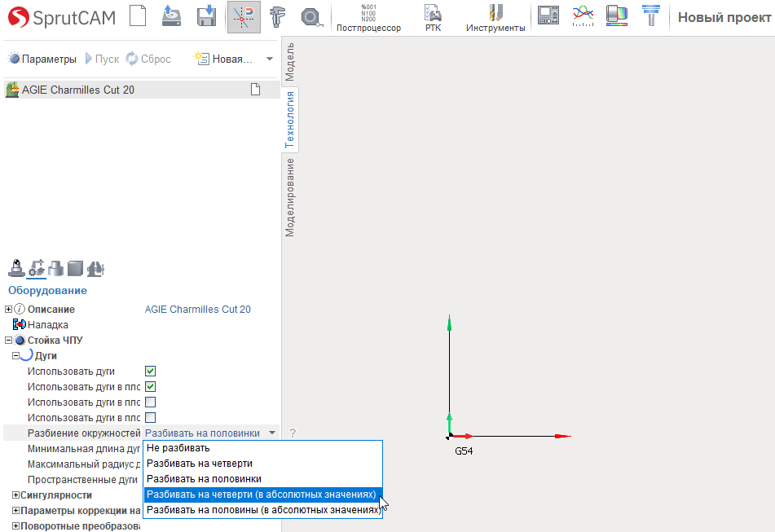Collapse the Стойка ЧПУ node

(8, 341)
